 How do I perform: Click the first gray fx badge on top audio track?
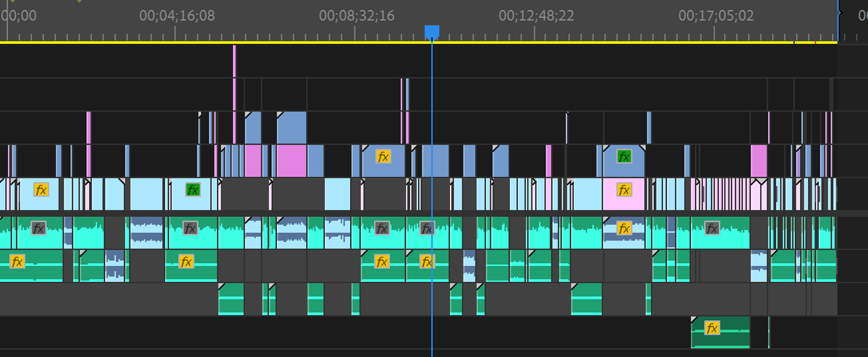38,228
